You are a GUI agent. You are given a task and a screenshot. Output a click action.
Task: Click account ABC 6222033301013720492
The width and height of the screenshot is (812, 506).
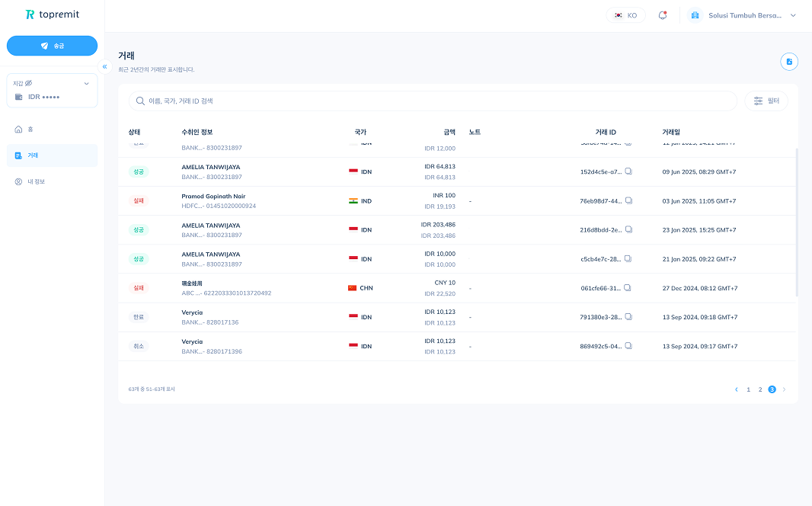(226, 293)
